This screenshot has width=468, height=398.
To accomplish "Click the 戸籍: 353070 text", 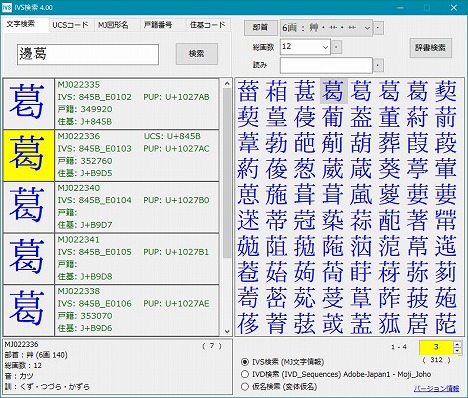I will (85, 316).
